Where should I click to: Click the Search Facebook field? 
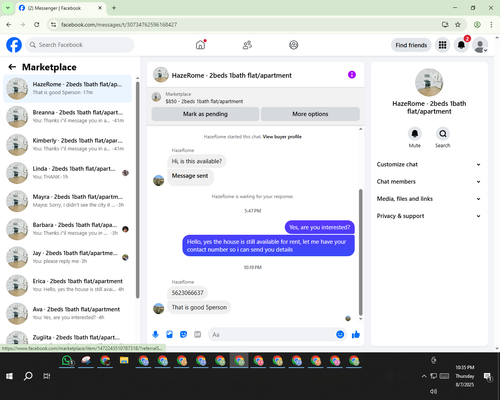[x=80, y=45]
